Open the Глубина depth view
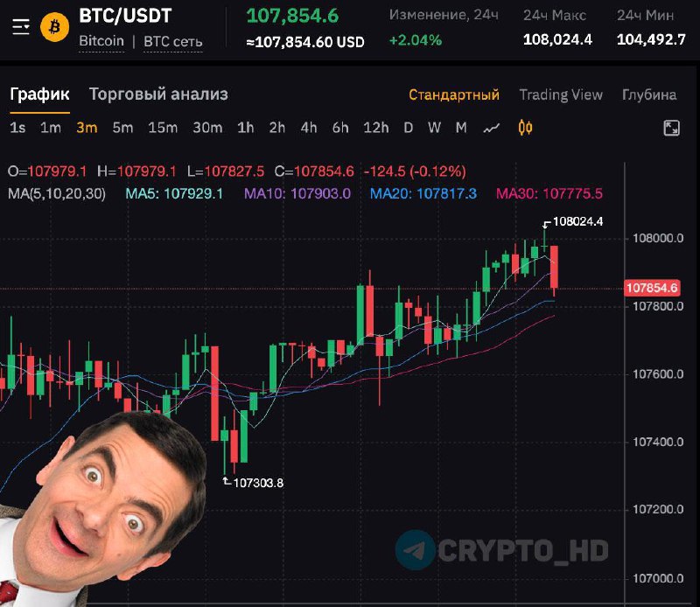Image resolution: width=700 pixels, height=607 pixels. click(x=649, y=94)
